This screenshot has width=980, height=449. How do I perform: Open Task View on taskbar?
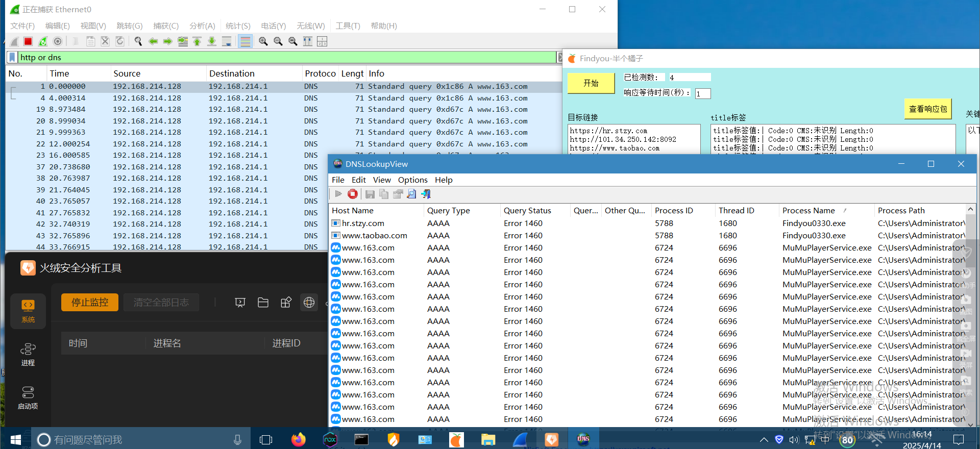click(x=266, y=439)
